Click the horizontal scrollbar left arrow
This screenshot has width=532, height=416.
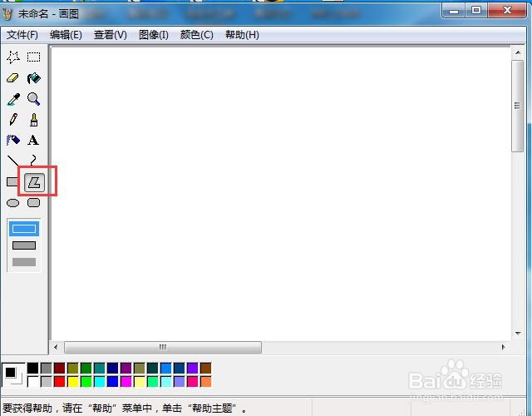click(x=56, y=347)
